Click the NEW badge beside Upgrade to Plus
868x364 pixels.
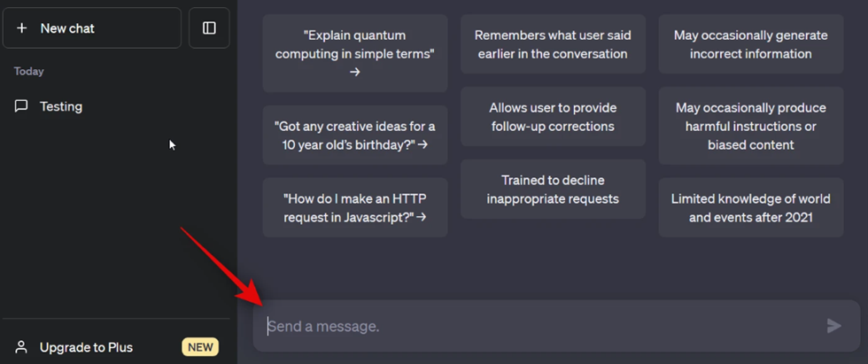pos(200,347)
